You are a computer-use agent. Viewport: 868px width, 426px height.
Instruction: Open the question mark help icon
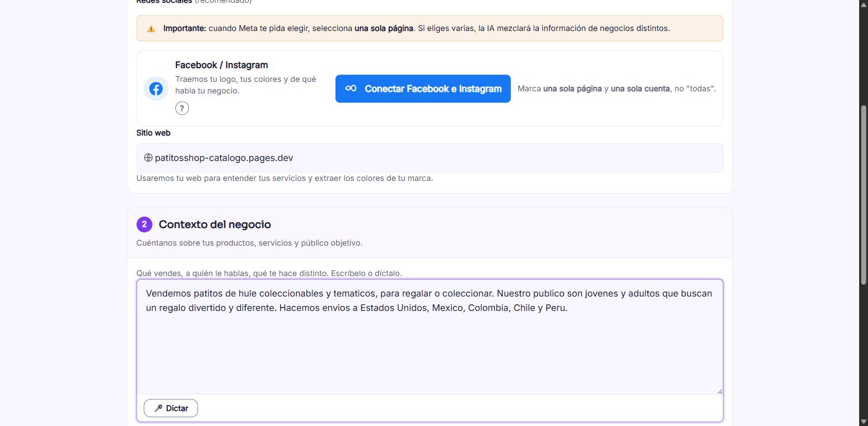point(182,108)
